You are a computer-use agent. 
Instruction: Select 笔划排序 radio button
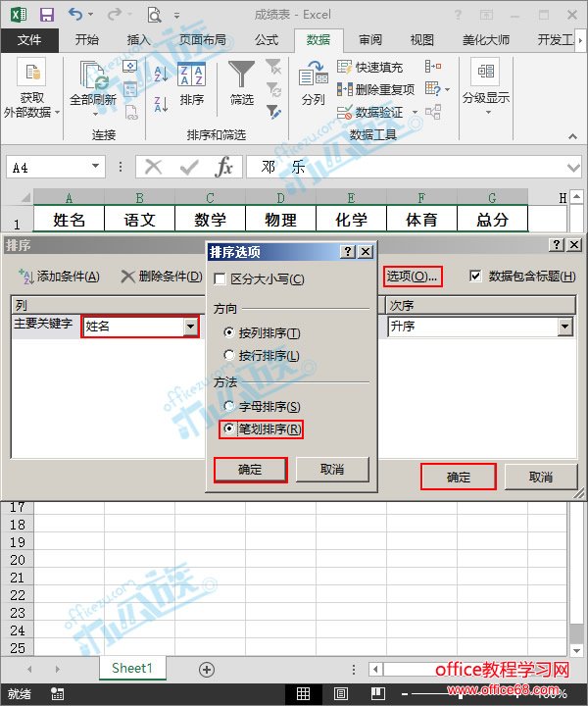tap(229, 429)
